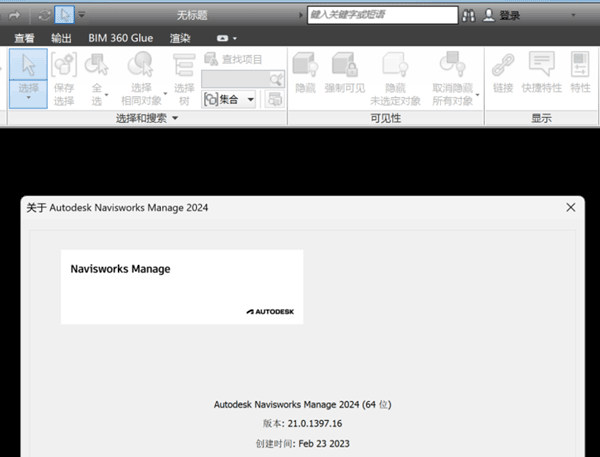Screen dimensions: 600x457
Task: Open the Selection Tree (选择树) icon
Action: pyautogui.click(x=184, y=65)
